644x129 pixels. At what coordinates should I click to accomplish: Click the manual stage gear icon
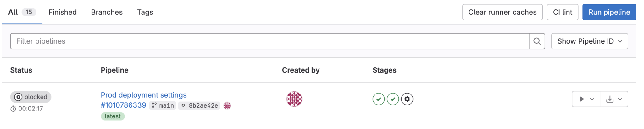407,99
